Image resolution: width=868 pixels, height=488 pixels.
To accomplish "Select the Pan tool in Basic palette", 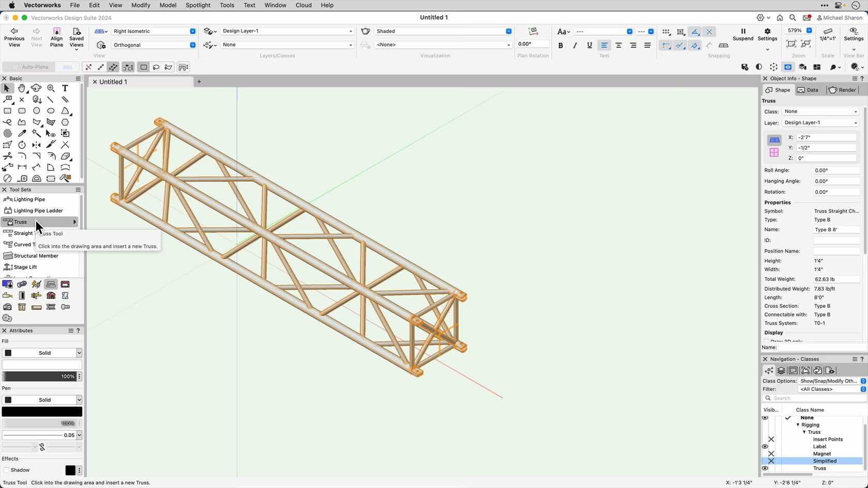I will click(x=22, y=88).
